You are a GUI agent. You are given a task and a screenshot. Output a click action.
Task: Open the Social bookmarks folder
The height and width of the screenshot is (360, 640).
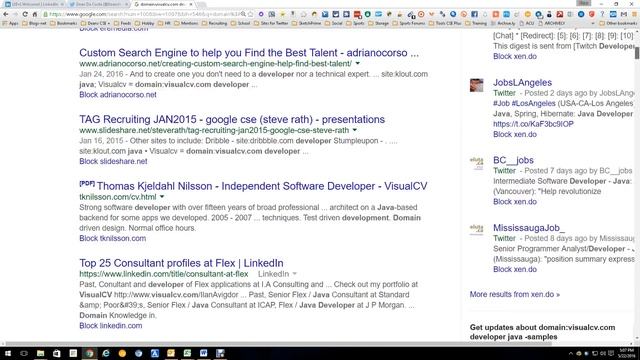334,23
